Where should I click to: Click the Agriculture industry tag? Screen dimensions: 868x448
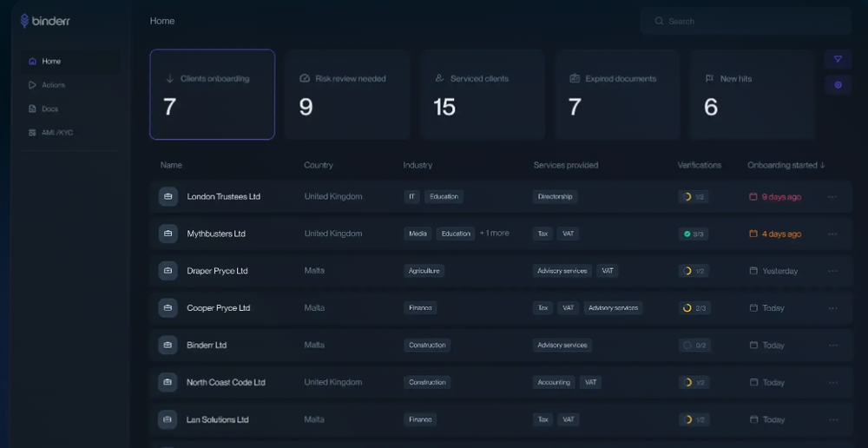pyautogui.click(x=424, y=271)
